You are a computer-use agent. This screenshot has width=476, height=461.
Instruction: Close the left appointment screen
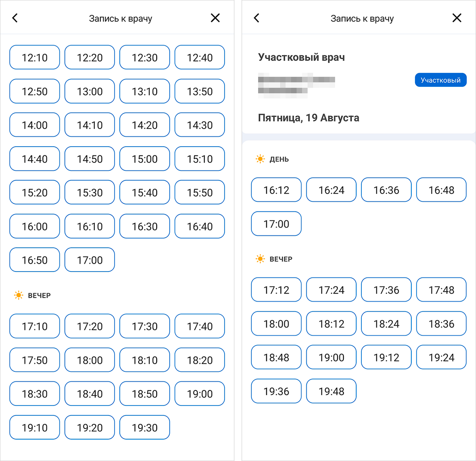[215, 18]
